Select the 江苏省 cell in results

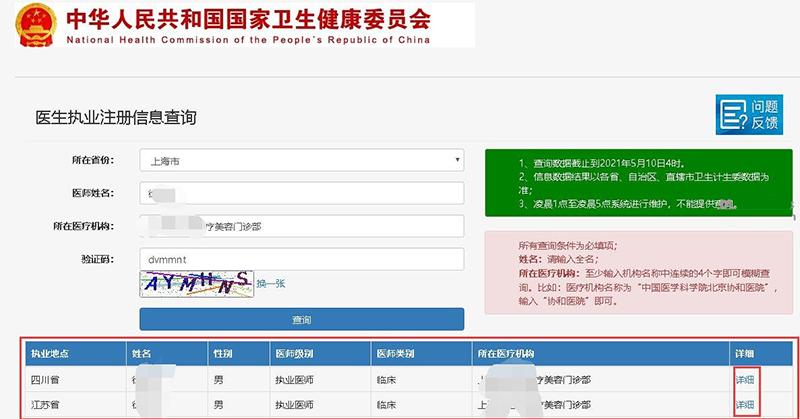tap(46, 404)
